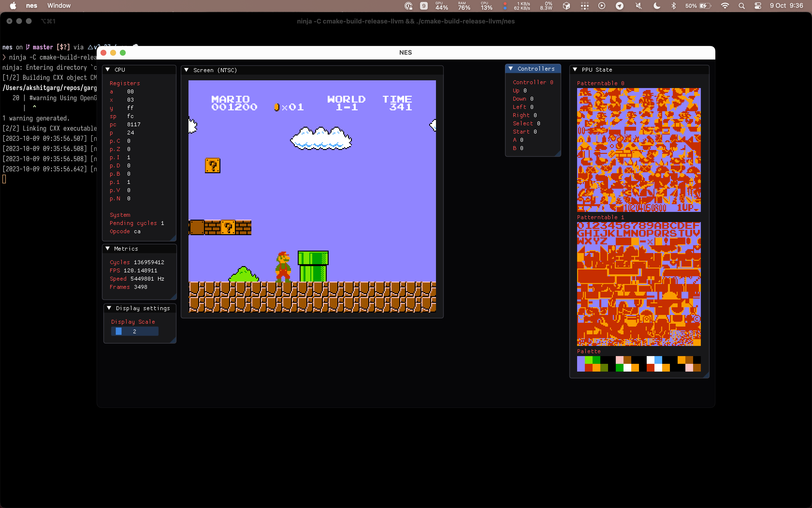Open the Window menu

point(59,6)
